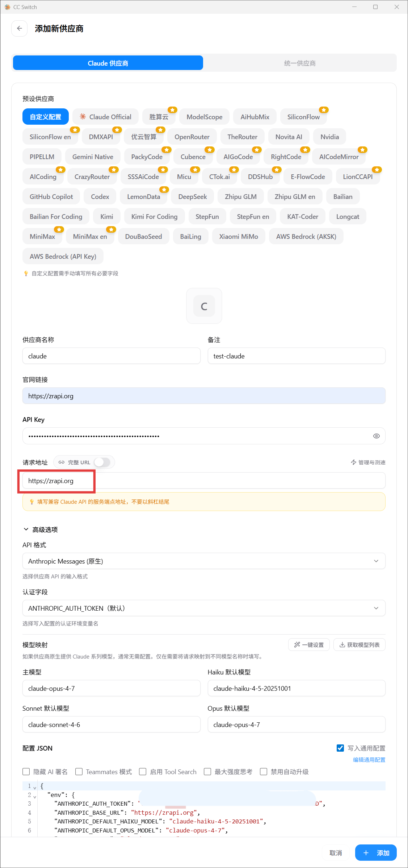This screenshot has width=408, height=868.
Task: Pick the KAT-Coder preset
Action: click(x=303, y=216)
